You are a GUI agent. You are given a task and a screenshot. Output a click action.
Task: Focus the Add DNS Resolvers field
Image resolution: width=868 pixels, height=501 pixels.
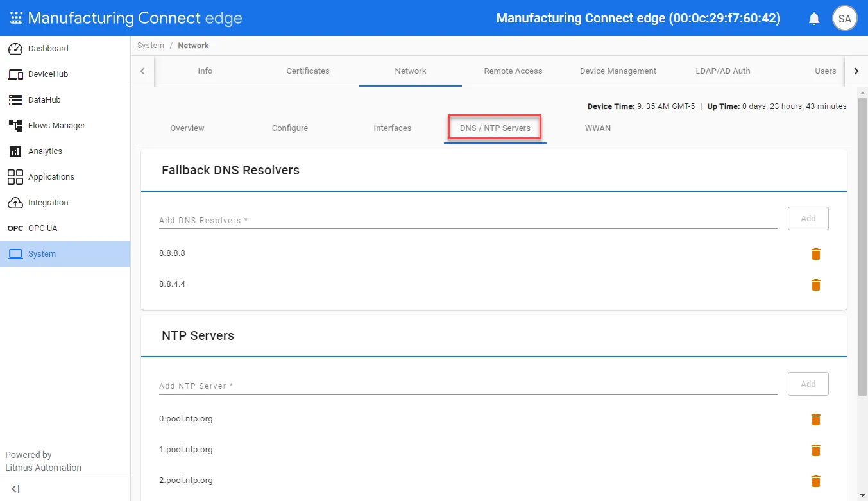(468, 220)
